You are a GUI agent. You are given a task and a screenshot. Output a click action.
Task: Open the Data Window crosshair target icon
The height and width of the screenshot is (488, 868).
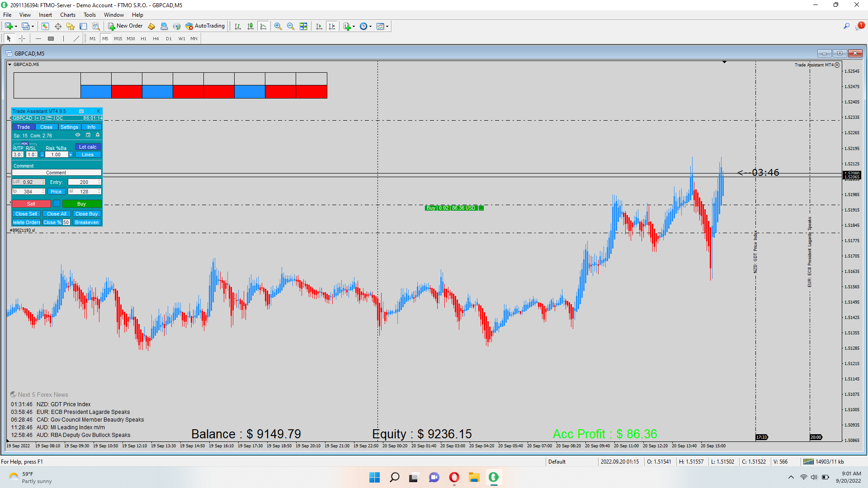click(x=58, y=26)
